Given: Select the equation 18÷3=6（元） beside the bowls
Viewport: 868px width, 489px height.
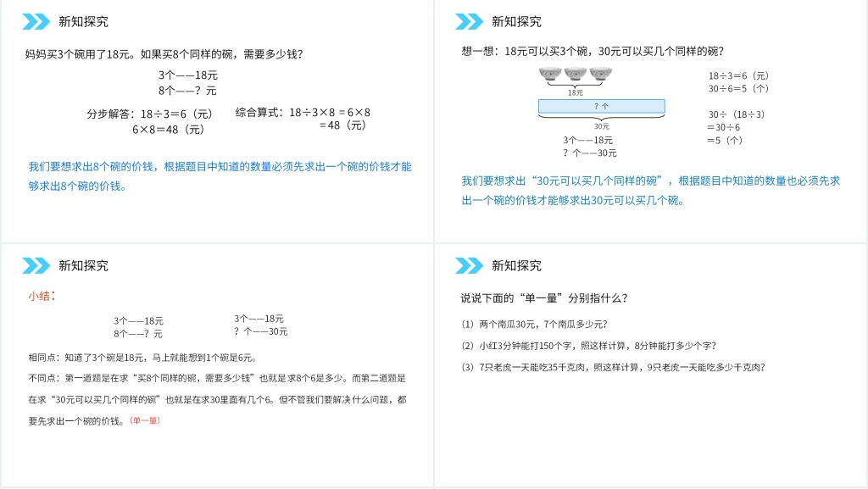Looking at the screenshot, I should (738, 75).
